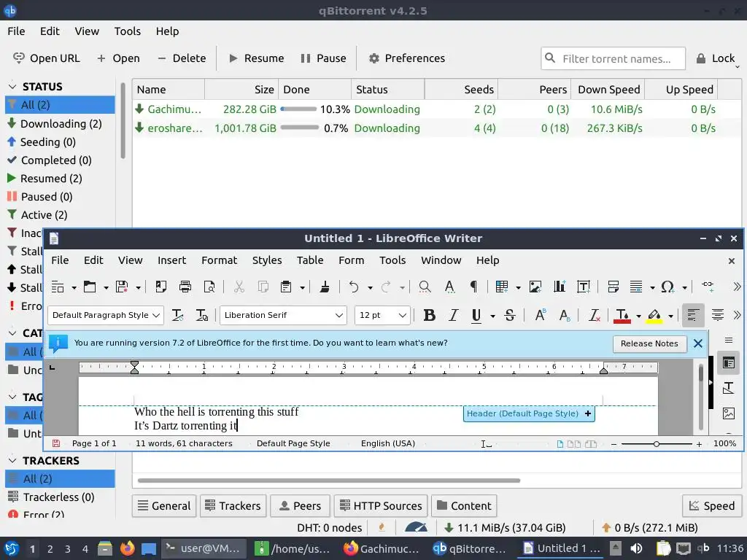This screenshot has height=560, width=747.
Task: Toggle Italic formatting in Writer
Action: [x=453, y=315]
